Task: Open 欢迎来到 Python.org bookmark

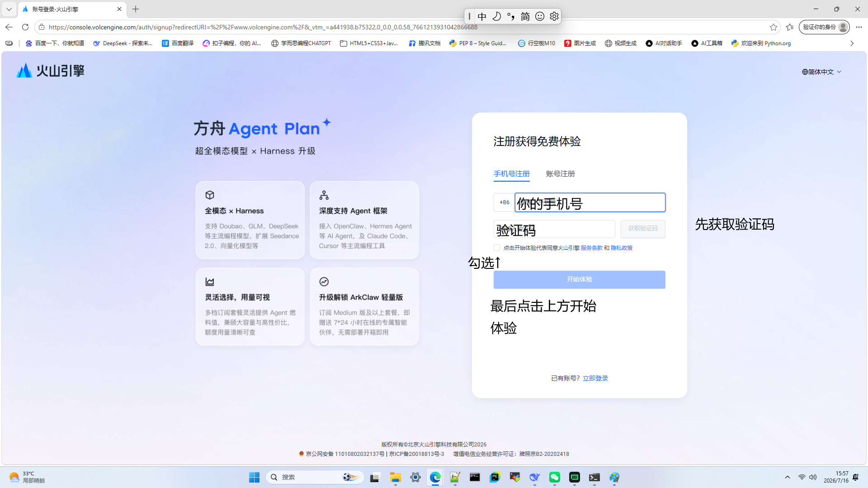Action: pyautogui.click(x=761, y=43)
